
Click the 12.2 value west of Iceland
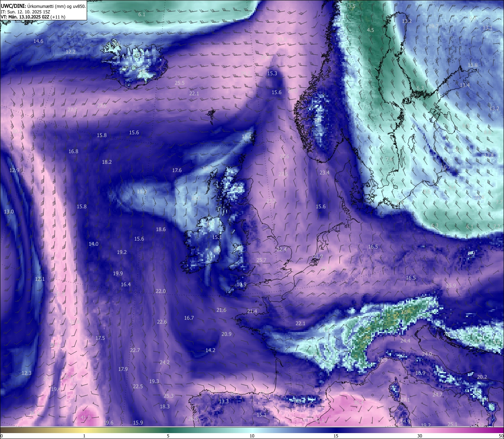tap(70, 52)
